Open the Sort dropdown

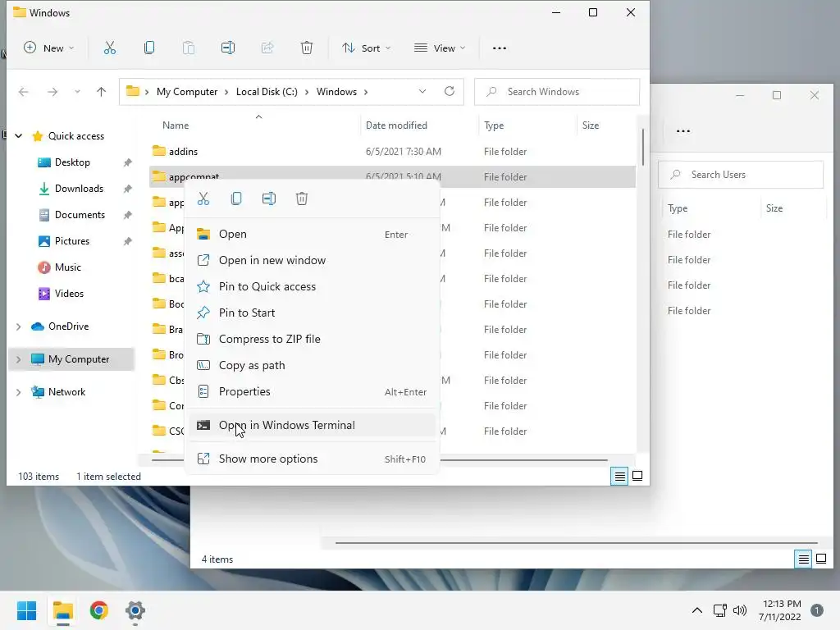pos(367,48)
